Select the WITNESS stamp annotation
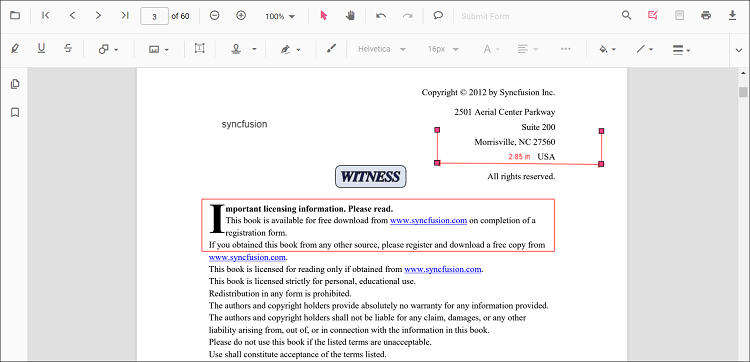The width and height of the screenshot is (750, 362). (370, 176)
